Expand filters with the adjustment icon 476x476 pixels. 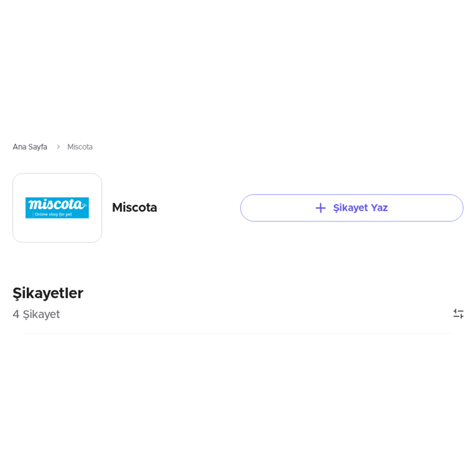(x=458, y=314)
